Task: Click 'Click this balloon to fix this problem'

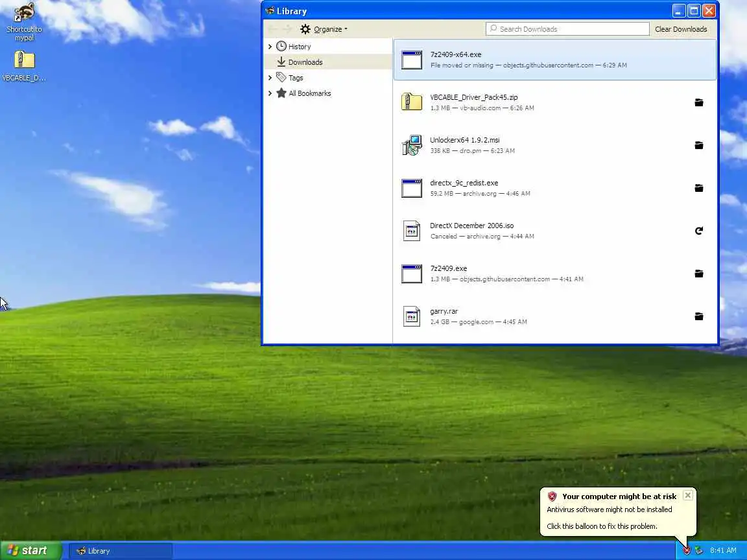Action: tap(602, 526)
